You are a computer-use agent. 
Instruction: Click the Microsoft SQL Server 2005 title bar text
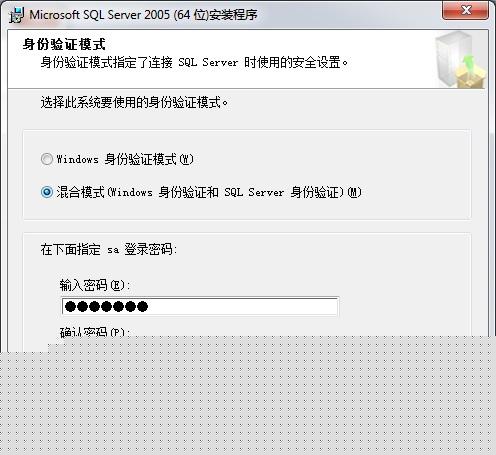coord(143,15)
